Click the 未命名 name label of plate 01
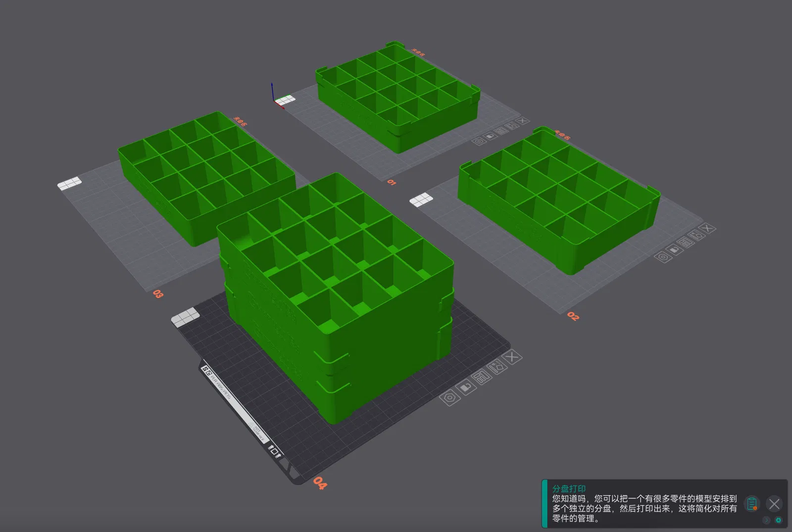The image size is (792, 532). (x=418, y=52)
